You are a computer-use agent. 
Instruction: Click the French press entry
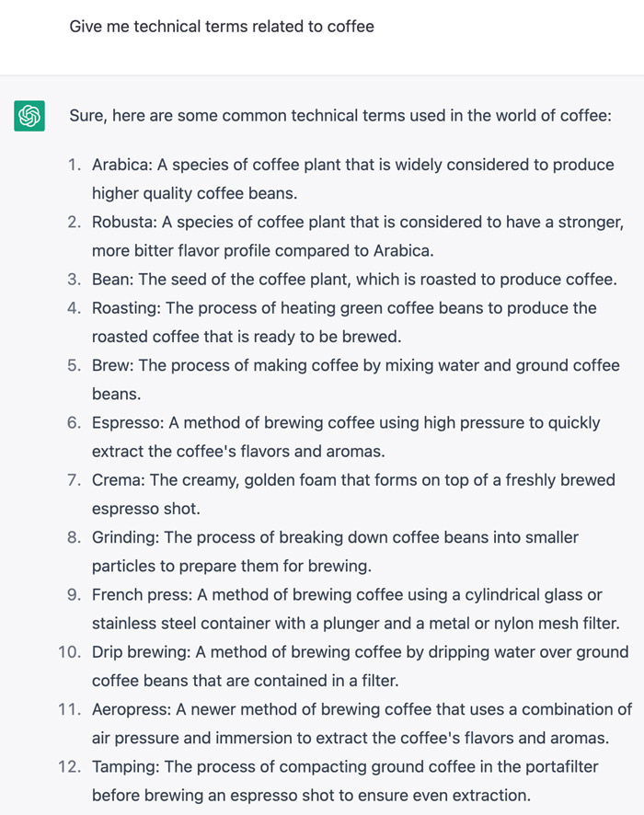(x=356, y=609)
